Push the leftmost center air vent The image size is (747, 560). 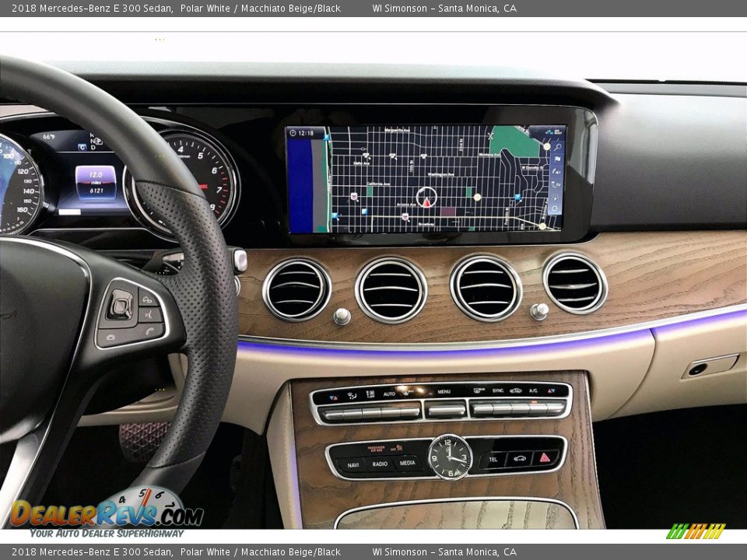pyautogui.click(x=296, y=289)
